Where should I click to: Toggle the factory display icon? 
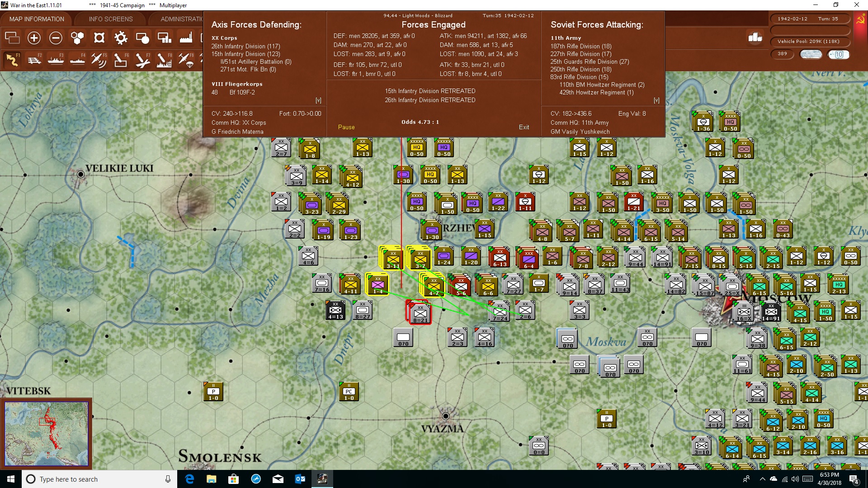tap(186, 38)
